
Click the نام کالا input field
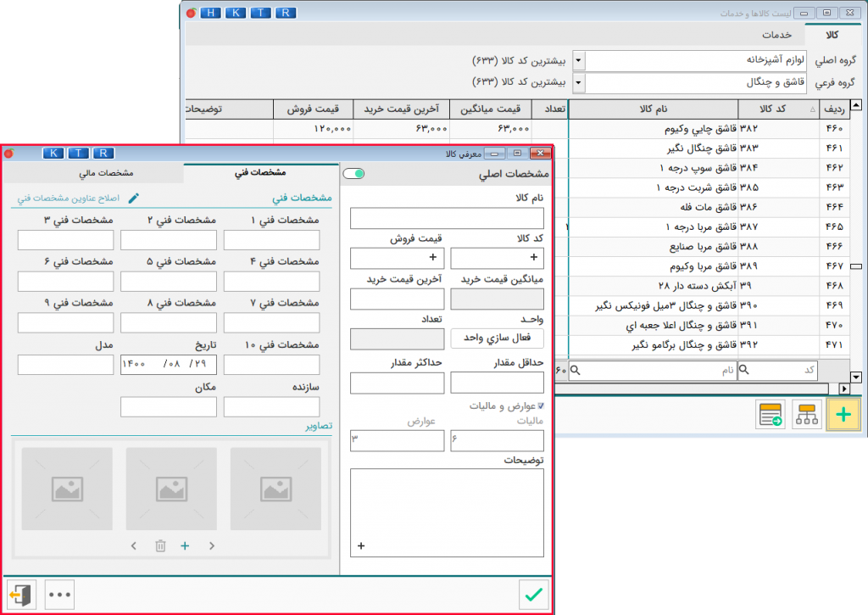[x=447, y=219]
